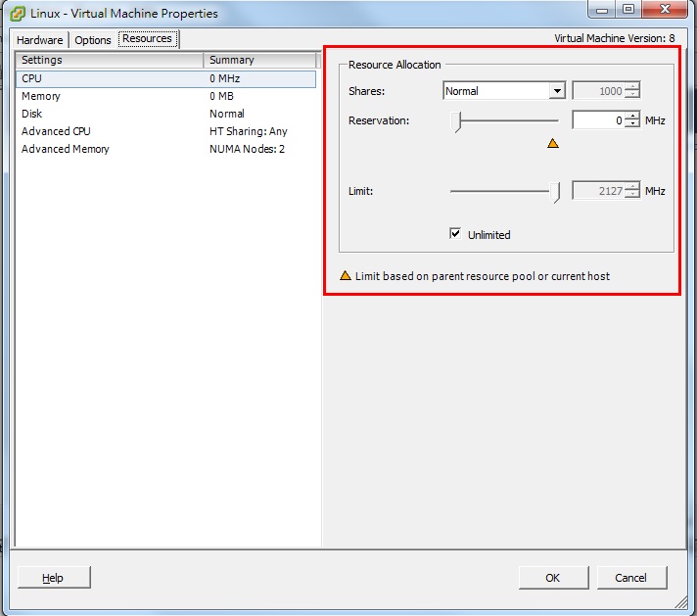Click the warning icon beside Limit note
Viewport: 697px width, 616px height.
pos(346,276)
